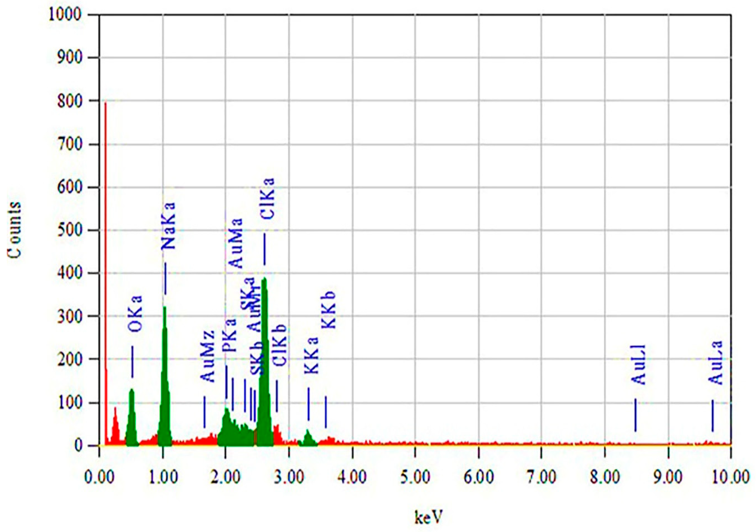The image size is (756, 532).
Task: Click the 10.00 x-axis tick label
Action: 731,477
